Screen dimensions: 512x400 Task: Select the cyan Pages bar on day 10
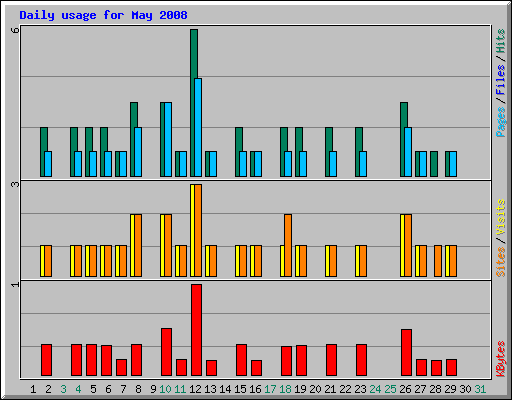pos(168,139)
